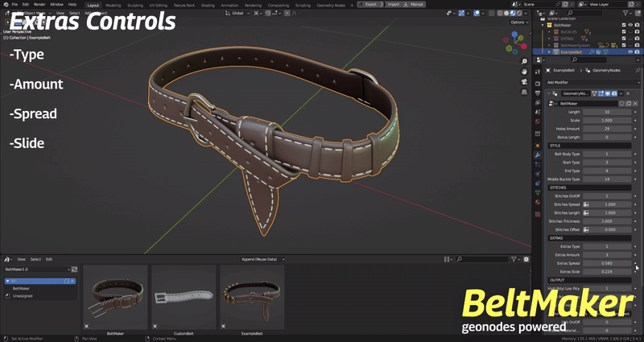The width and height of the screenshot is (644, 342).
Task: Toggle modifier show in edit mode icon
Action: [x=601, y=93]
